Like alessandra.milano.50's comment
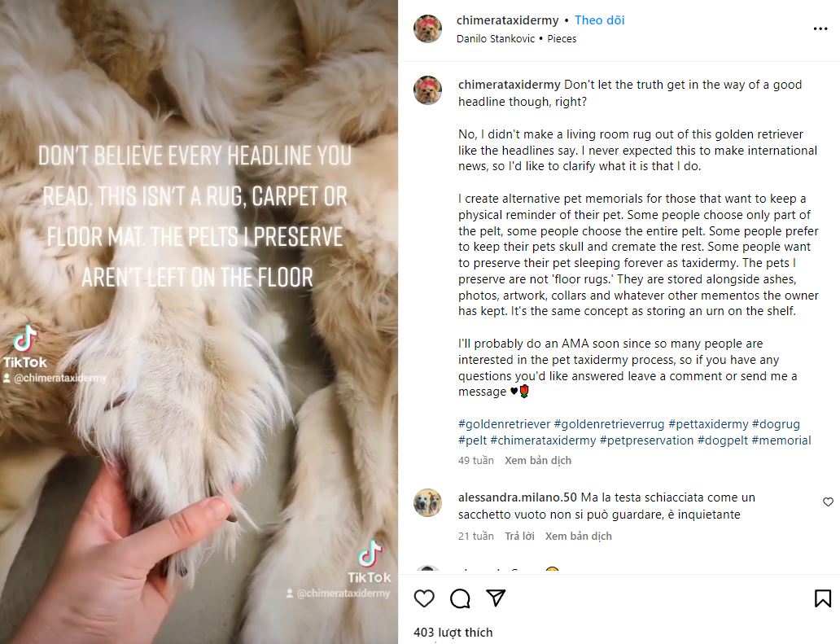 coord(828,502)
